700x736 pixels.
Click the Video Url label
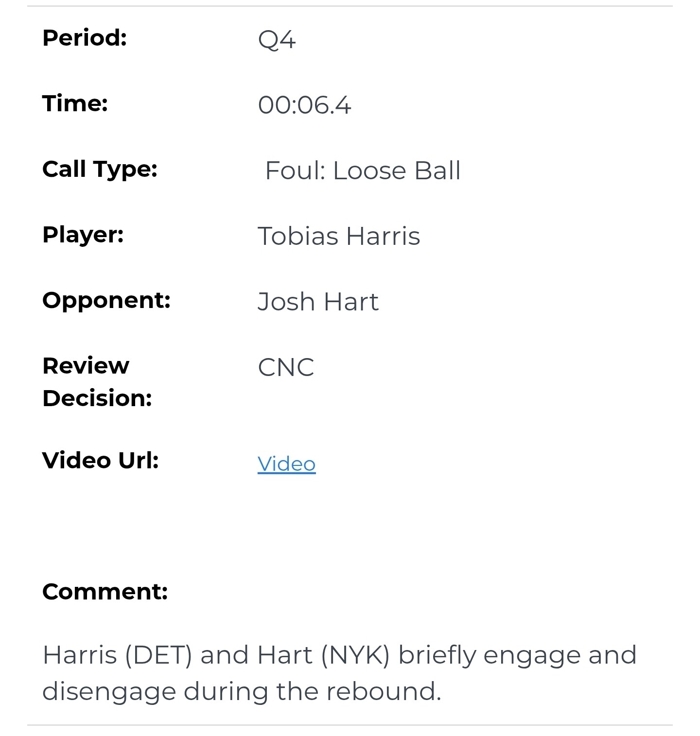point(100,461)
